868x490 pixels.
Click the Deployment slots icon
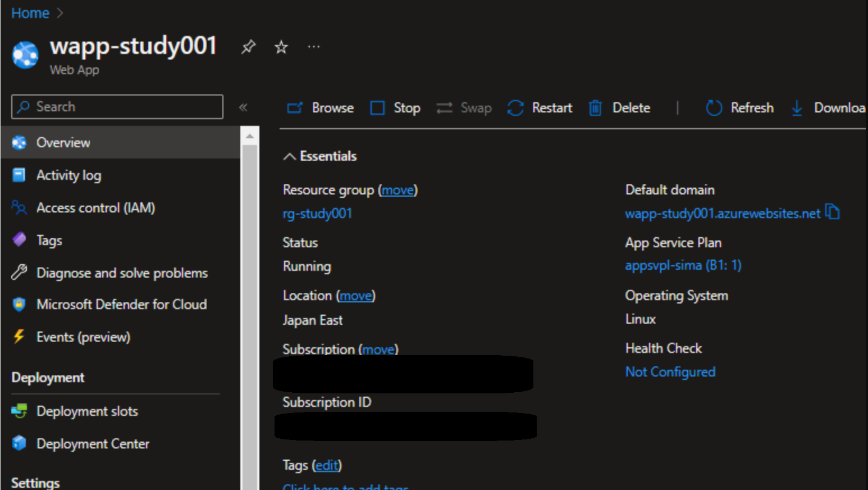click(x=19, y=411)
